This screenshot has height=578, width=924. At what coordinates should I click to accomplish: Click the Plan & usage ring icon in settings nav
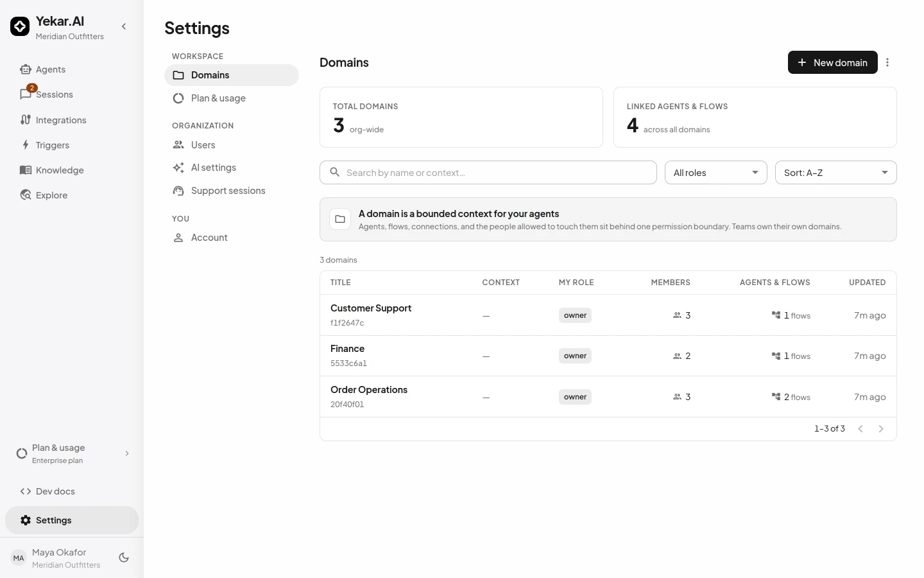coord(178,98)
